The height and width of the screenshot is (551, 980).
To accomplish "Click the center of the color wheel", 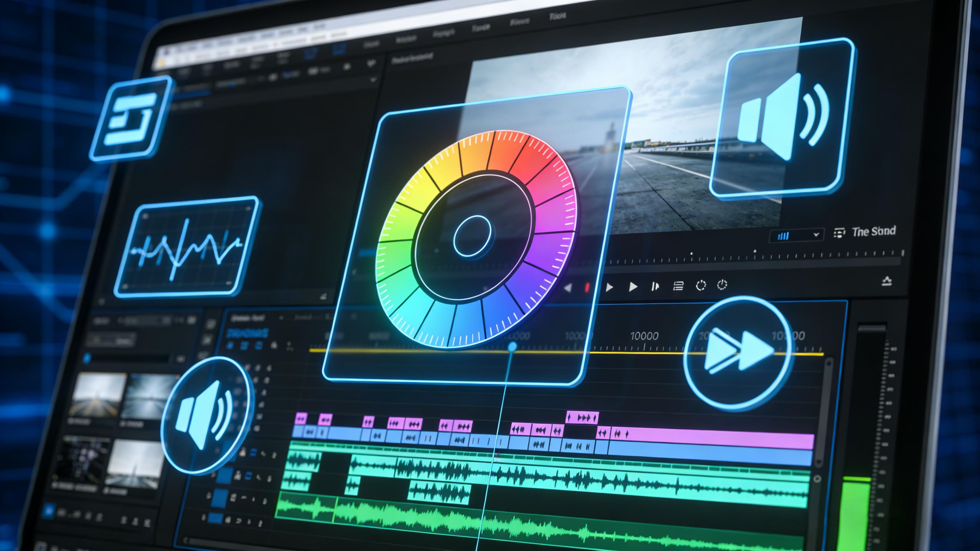I will [472, 236].
